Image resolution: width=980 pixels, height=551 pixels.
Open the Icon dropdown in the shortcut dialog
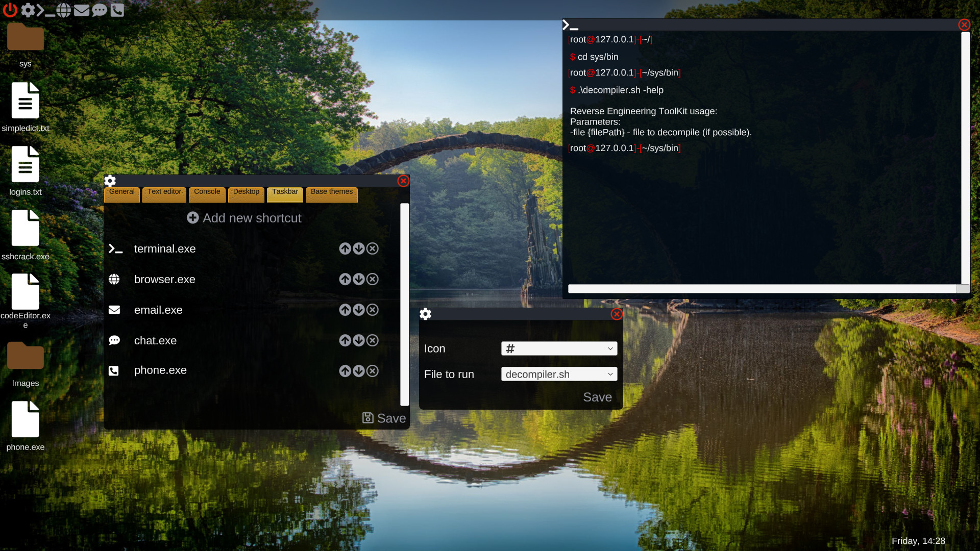(x=559, y=348)
